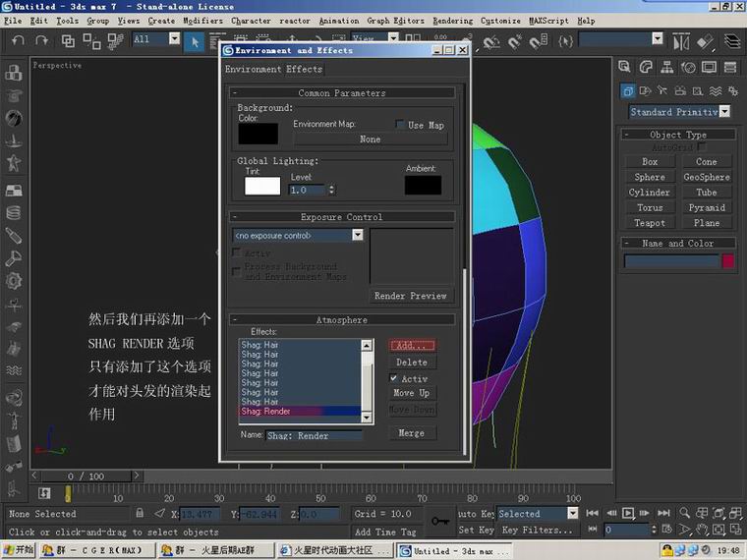Select Shag: Render in effects list
747x560 pixels.
[x=299, y=411]
